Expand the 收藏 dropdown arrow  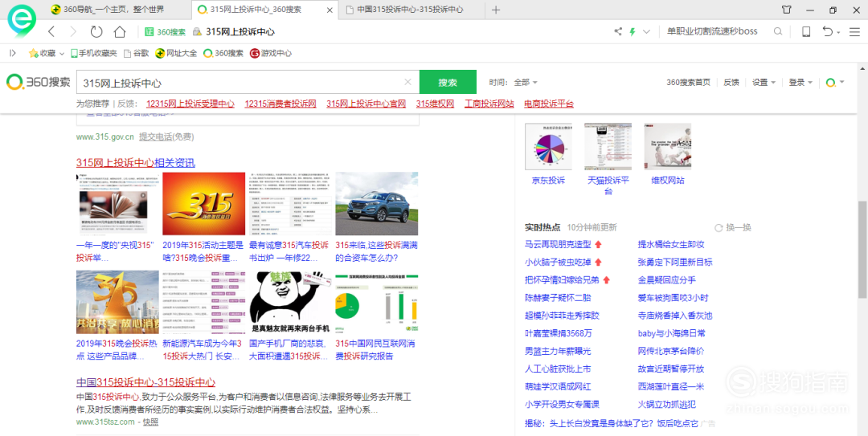click(61, 54)
